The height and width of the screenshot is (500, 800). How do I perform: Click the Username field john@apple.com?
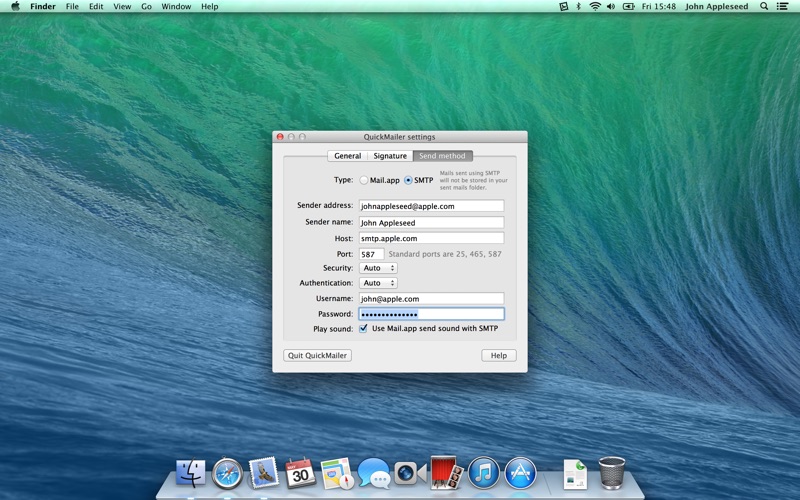(x=432, y=298)
